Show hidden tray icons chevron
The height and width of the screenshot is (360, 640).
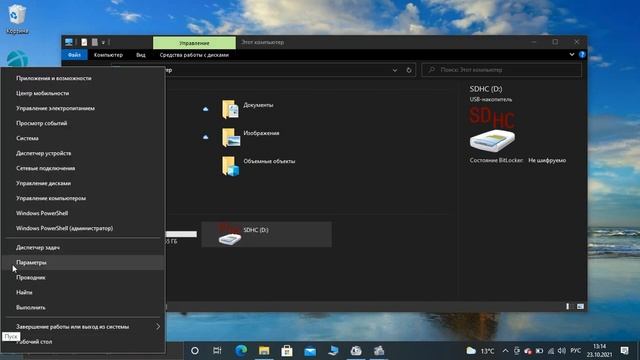505,351
